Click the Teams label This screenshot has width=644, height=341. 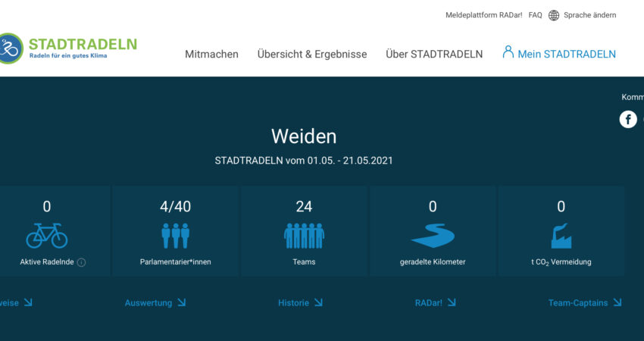(x=304, y=261)
